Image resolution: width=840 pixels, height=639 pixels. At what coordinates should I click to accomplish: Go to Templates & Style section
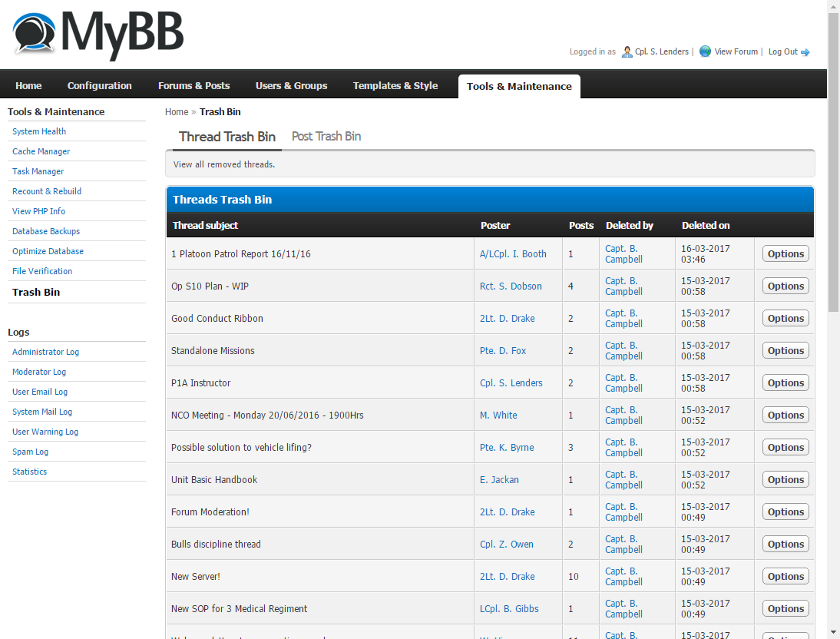pos(395,86)
